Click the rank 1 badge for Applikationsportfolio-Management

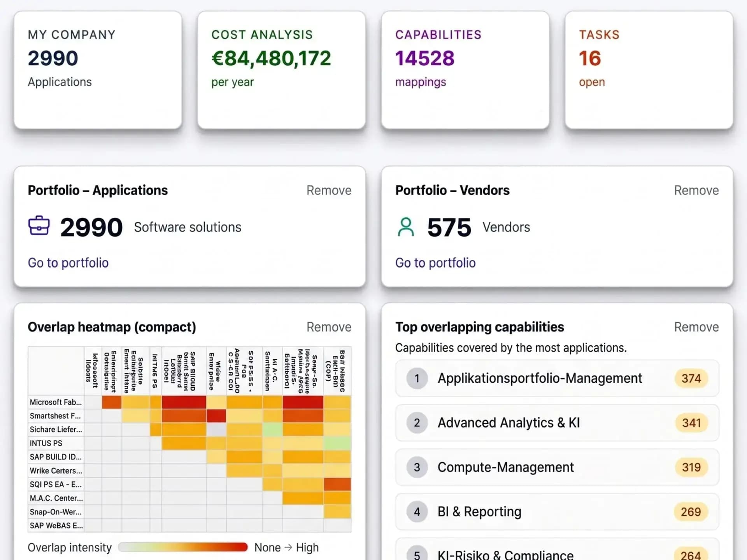point(417,378)
